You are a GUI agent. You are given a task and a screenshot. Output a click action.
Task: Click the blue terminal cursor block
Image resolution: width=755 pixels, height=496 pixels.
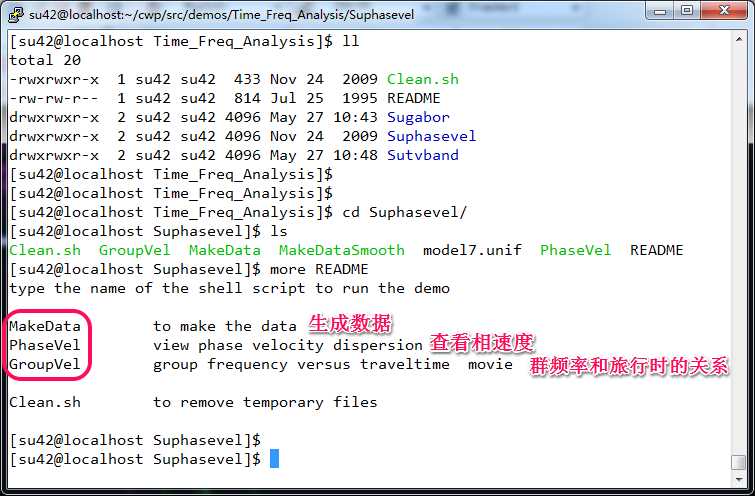[274, 459]
